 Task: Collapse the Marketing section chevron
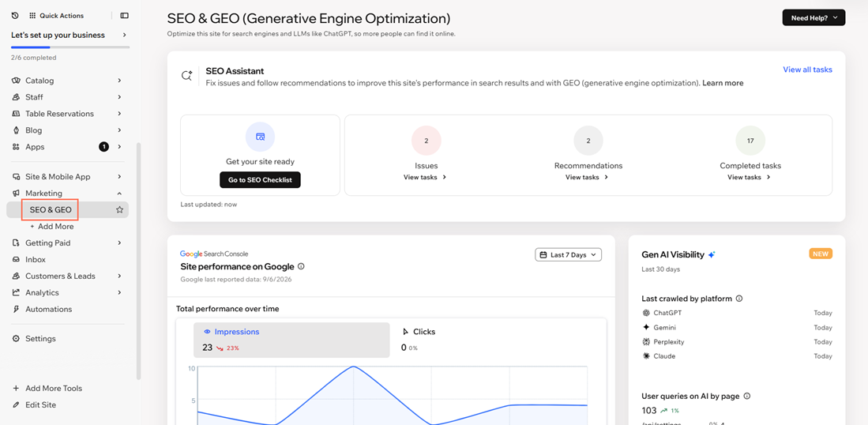[119, 194]
